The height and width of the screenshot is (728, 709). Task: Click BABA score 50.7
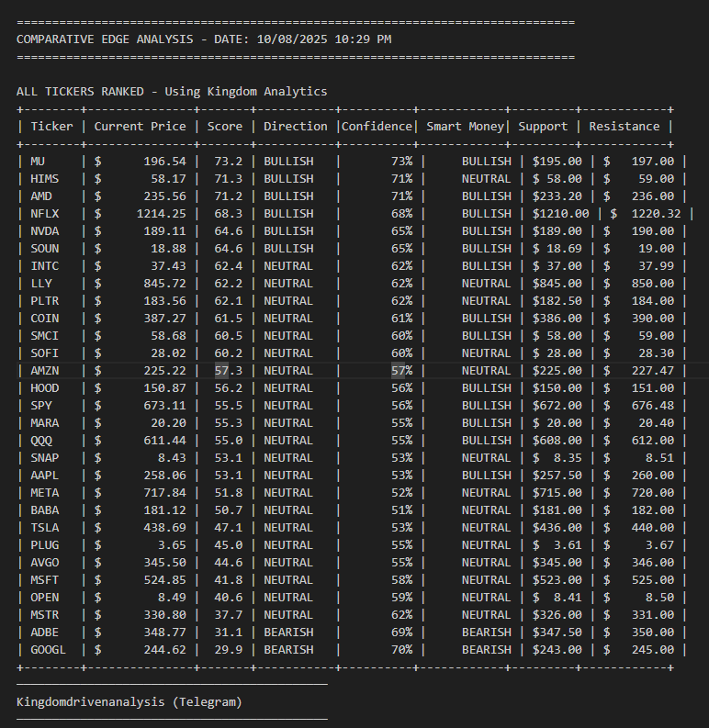coord(229,510)
